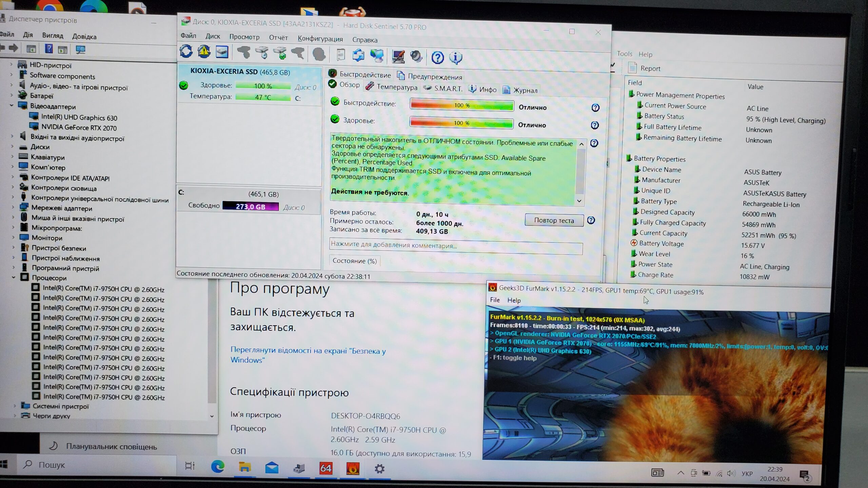Image resolution: width=868 pixels, height=488 pixels.
Task: Click the speaker sound toolbar icon
Action: 416,57
